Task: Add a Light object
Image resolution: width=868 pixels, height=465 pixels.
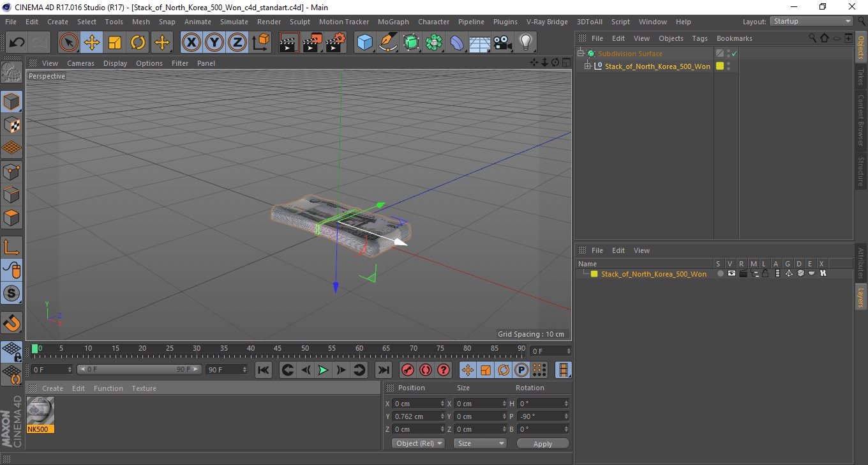Action: point(525,43)
